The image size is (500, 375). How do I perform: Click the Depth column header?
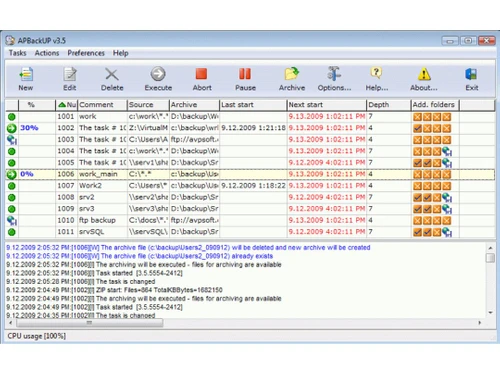tap(389, 105)
